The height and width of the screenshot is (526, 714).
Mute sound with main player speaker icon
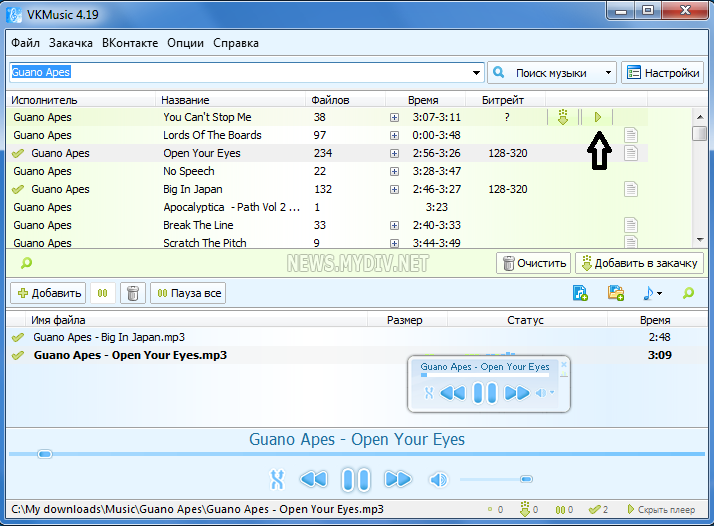(x=439, y=480)
